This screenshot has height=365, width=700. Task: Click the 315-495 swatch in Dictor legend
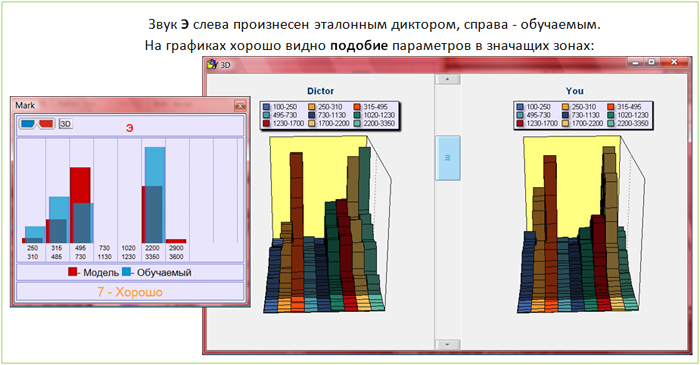pos(357,107)
